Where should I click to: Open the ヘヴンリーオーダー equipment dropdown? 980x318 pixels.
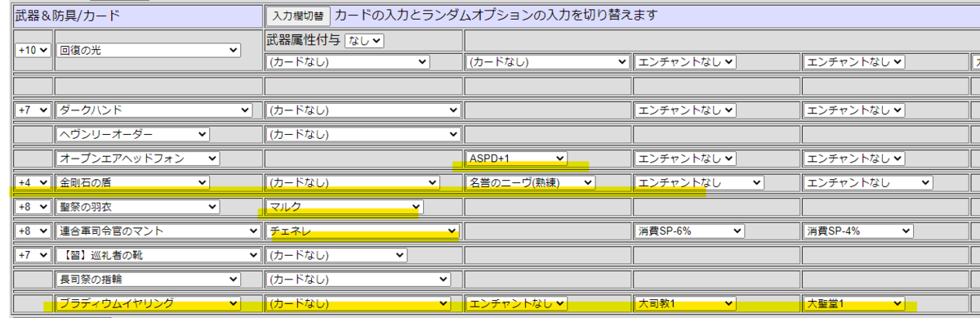(133, 134)
